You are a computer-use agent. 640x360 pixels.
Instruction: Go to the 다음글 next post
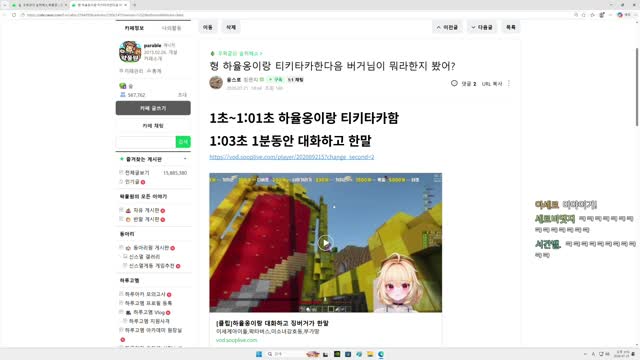(482, 27)
